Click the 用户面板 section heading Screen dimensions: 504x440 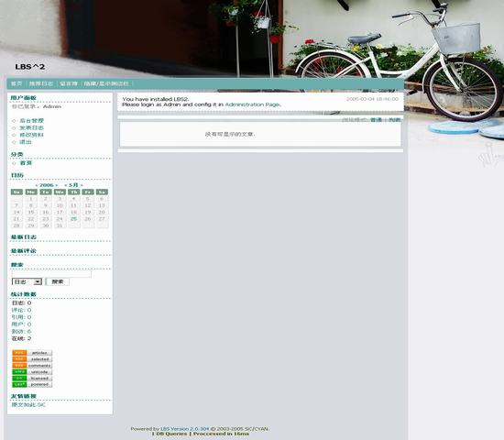click(24, 98)
